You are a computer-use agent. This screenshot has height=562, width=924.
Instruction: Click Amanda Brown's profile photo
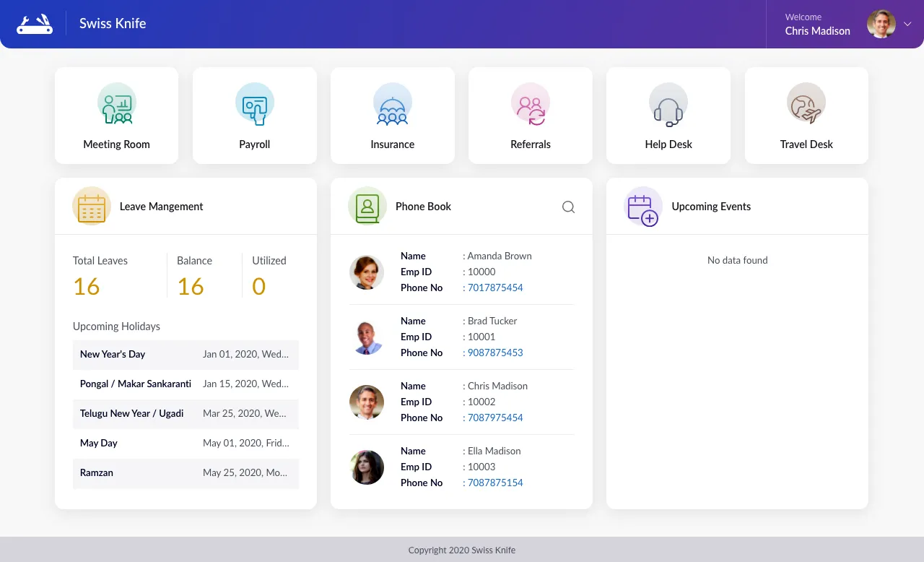(x=367, y=272)
